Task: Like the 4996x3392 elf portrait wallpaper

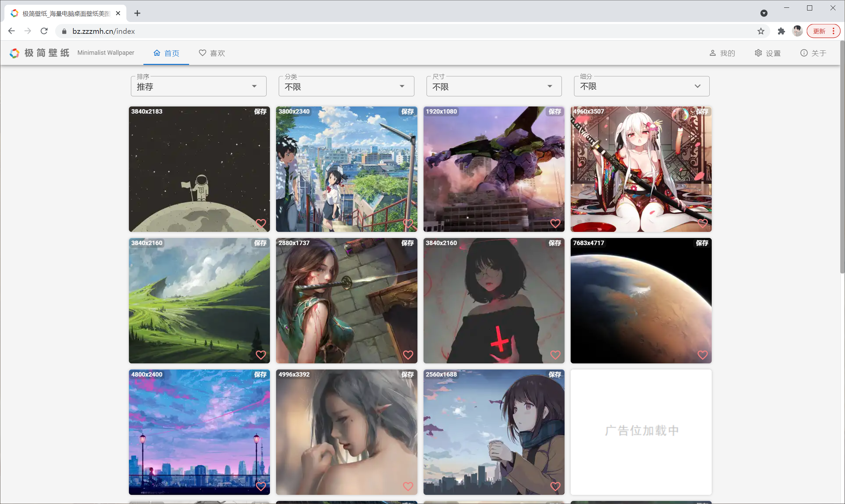Action: 408,486
